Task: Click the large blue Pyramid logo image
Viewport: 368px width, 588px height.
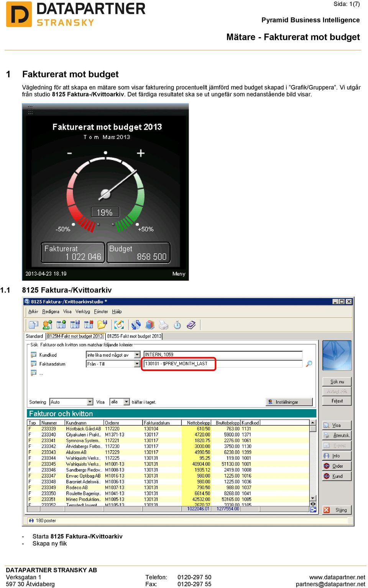Action: pos(337,355)
